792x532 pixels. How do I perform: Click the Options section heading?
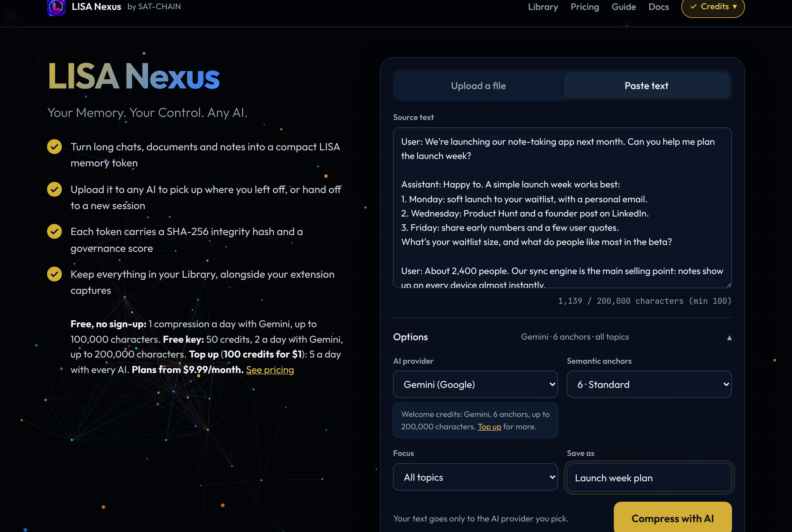410,337
